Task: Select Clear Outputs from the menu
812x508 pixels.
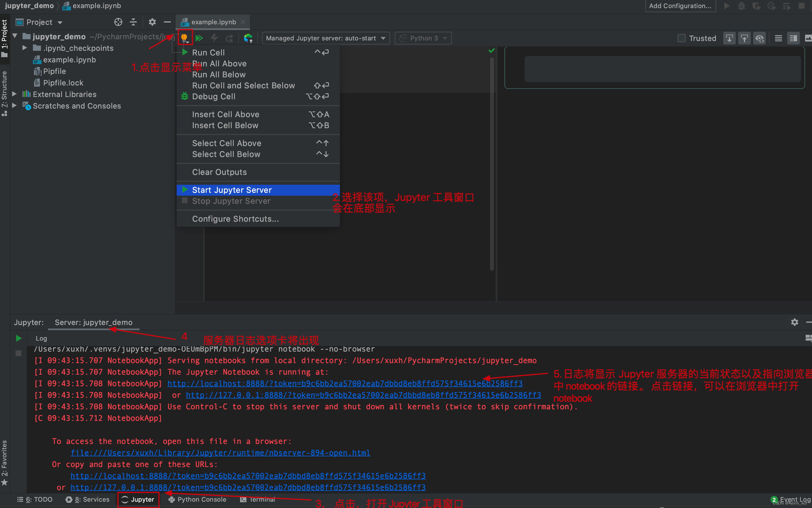Action: pos(219,172)
